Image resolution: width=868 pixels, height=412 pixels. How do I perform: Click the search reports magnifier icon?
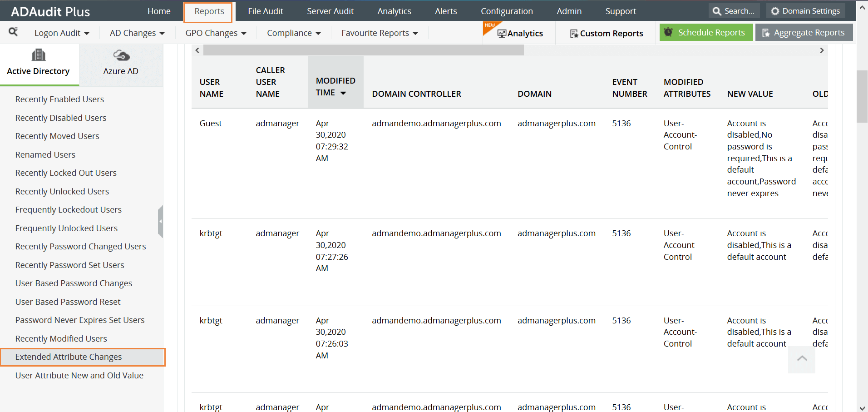(13, 32)
